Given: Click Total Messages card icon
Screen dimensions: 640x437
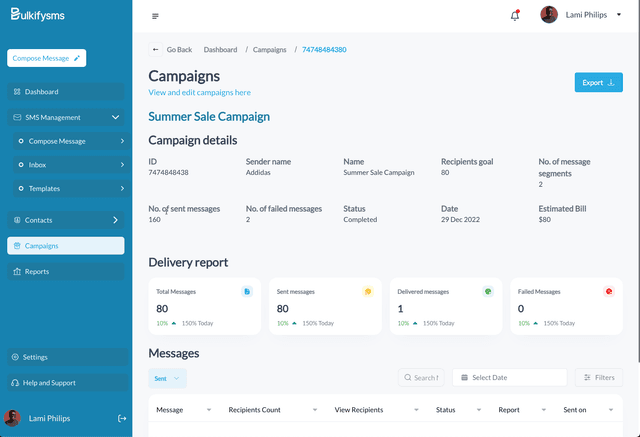Looking at the screenshot, I should click(247, 291).
